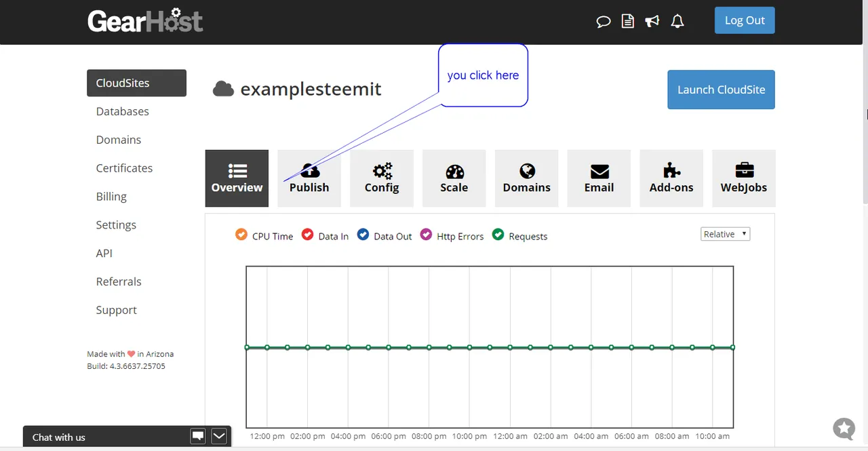
Task: Open the WebJobs tab
Action: tap(744, 178)
